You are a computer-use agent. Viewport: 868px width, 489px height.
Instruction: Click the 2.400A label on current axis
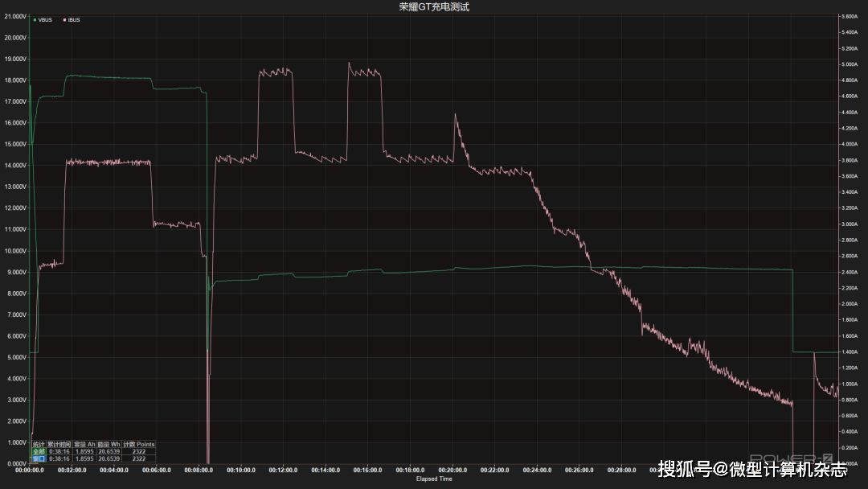click(x=850, y=273)
